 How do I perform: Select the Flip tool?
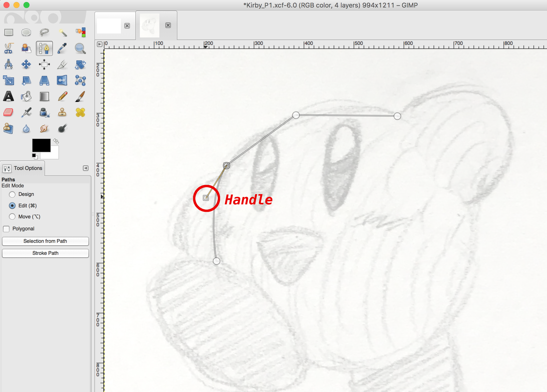coord(62,80)
